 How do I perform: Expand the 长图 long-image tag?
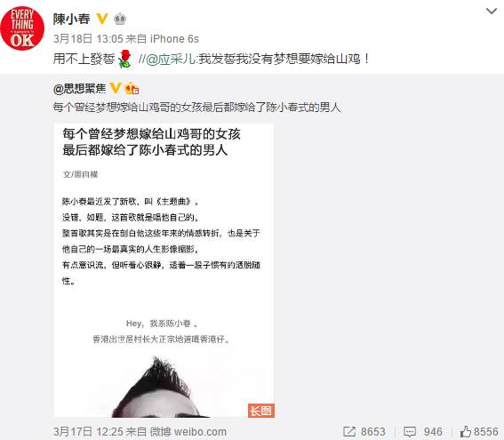tap(261, 411)
